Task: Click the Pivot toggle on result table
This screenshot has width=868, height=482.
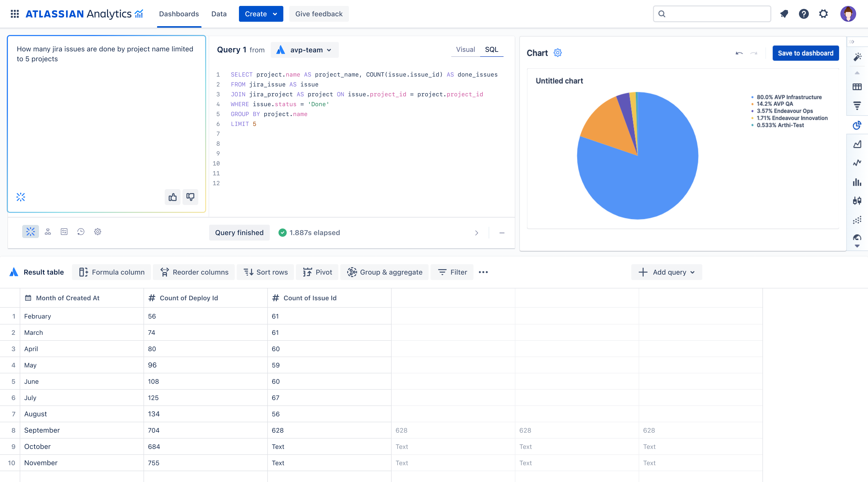Action: pos(318,272)
